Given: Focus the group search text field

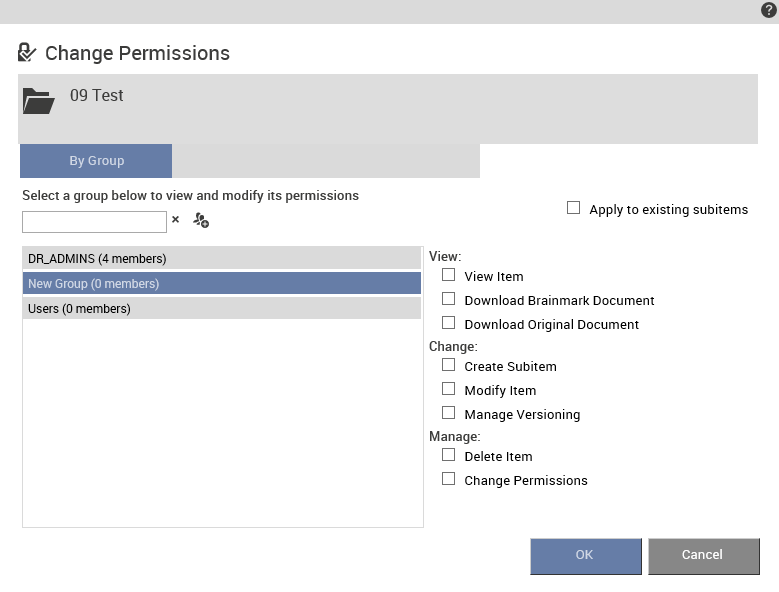Looking at the screenshot, I should click(x=94, y=222).
